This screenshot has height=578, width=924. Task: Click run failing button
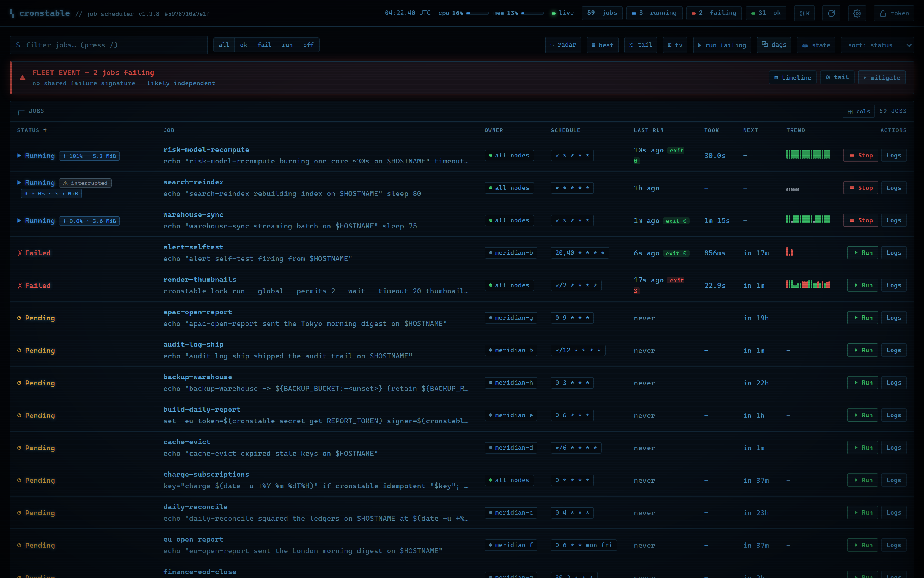click(x=722, y=45)
